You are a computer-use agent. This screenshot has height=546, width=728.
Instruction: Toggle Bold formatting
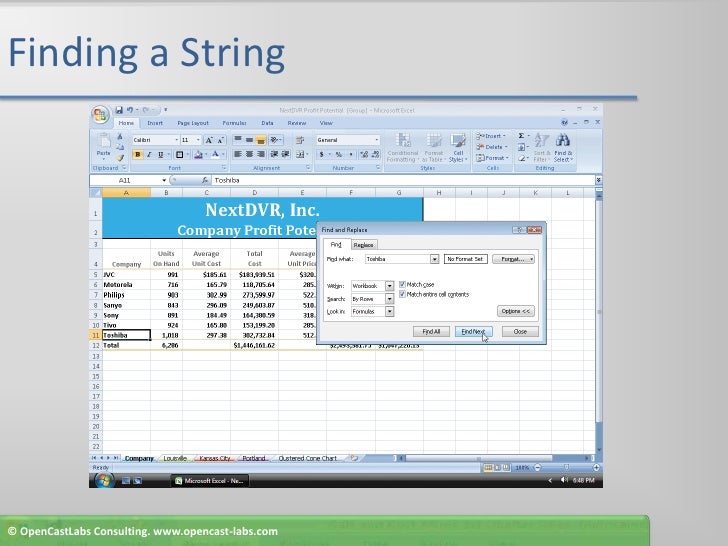(137, 155)
